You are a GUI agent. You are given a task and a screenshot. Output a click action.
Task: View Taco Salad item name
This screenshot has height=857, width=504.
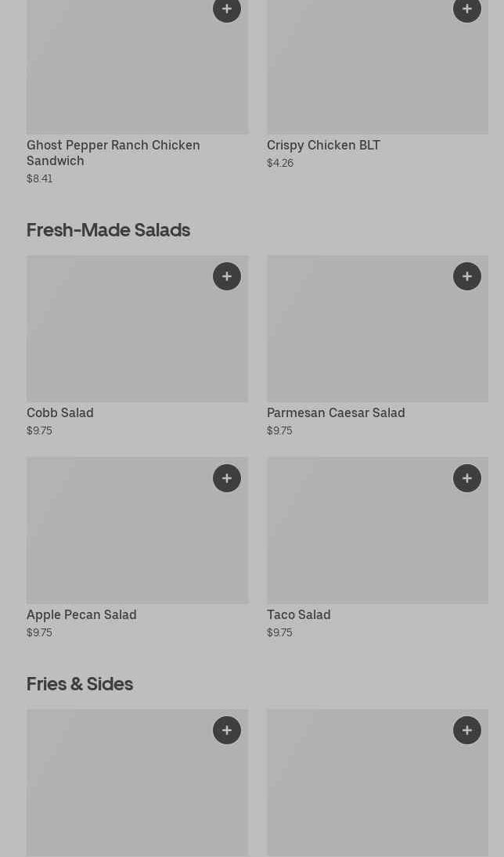(298, 614)
